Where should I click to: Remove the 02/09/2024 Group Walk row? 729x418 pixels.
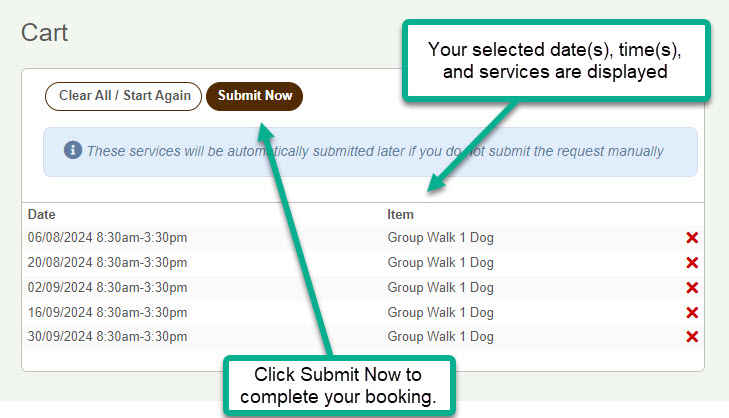[x=692, y=288]
